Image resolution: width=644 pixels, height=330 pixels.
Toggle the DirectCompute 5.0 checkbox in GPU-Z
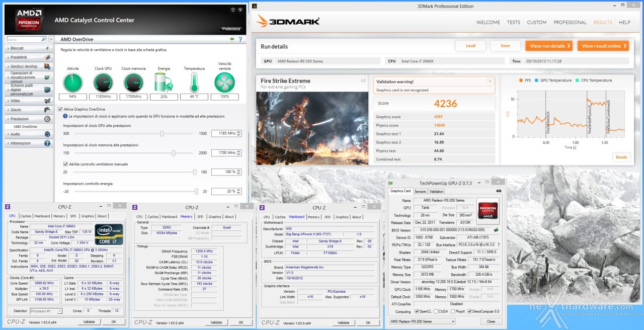point(470,311)
